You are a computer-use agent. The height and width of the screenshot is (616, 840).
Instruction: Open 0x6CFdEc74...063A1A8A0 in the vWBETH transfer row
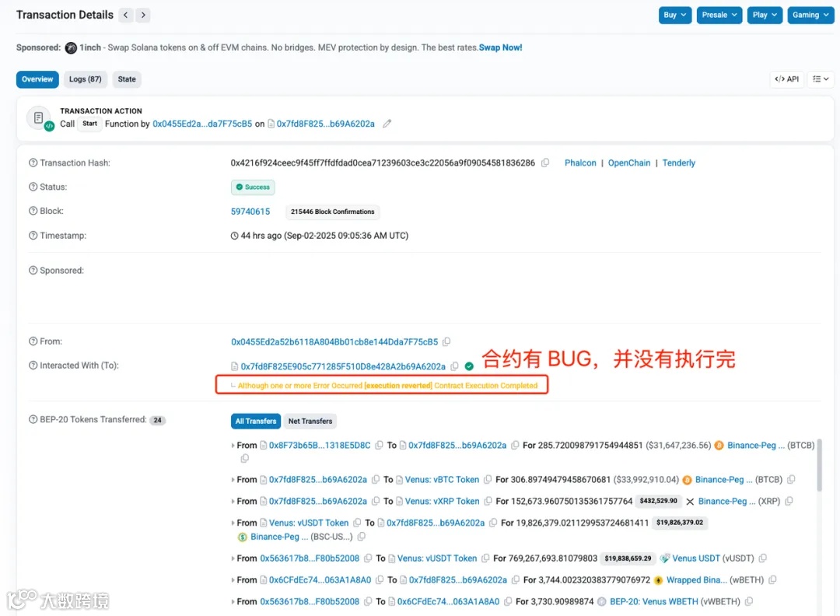click(448, 601)
